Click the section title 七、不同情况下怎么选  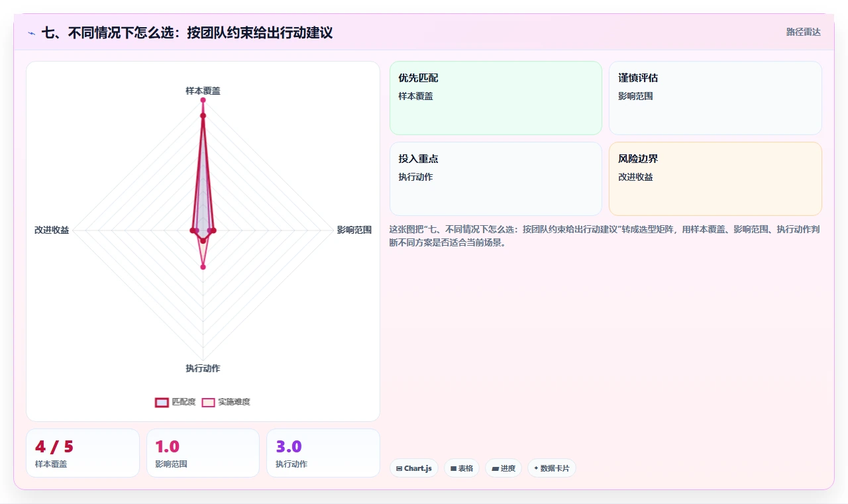[x=187, y=32]
